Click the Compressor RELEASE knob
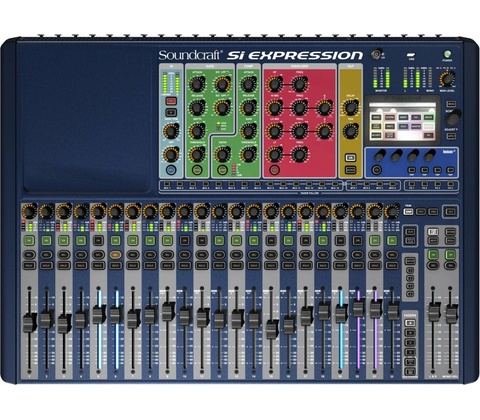 [x=248, y=107]
